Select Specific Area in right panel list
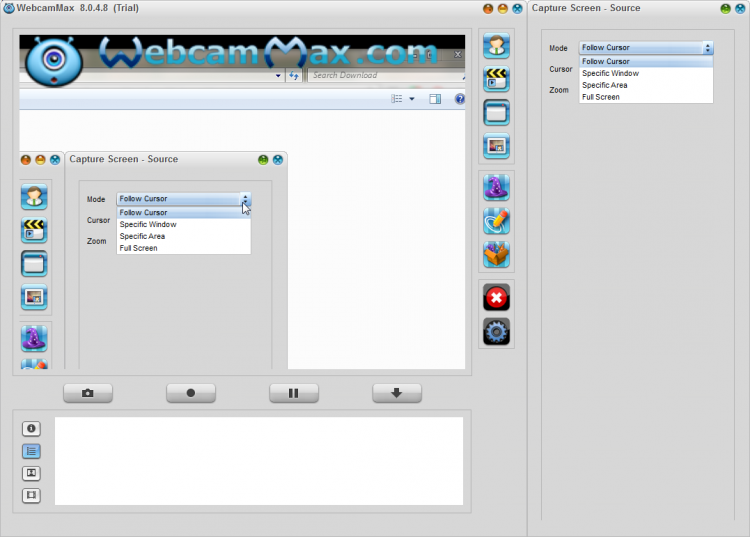750x537 pixels. pos(646,85)
